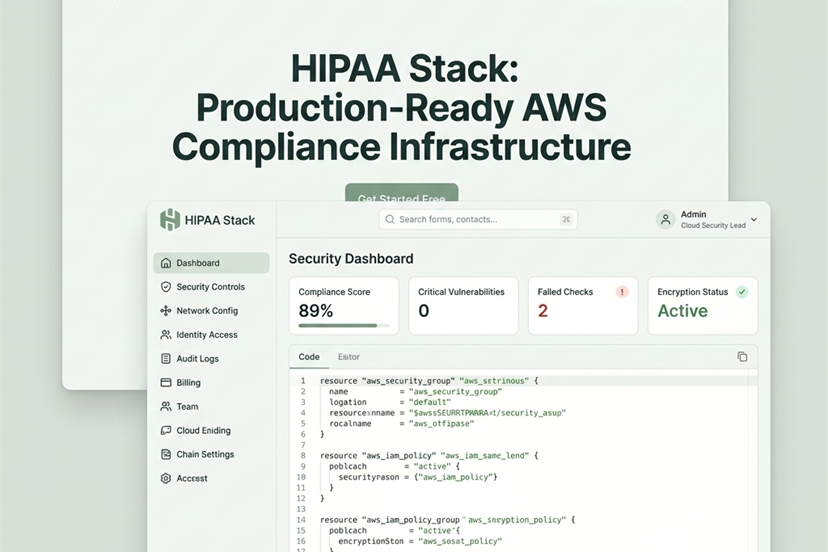Click the Production-Ready AWS headline text
The width and height of the screenshot is (828, 552).
click(x=401, y=107)
